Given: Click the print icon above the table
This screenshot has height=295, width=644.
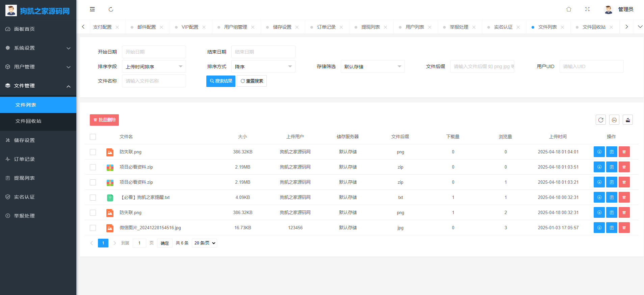Looking at the screenshot, I should point(614,120).
